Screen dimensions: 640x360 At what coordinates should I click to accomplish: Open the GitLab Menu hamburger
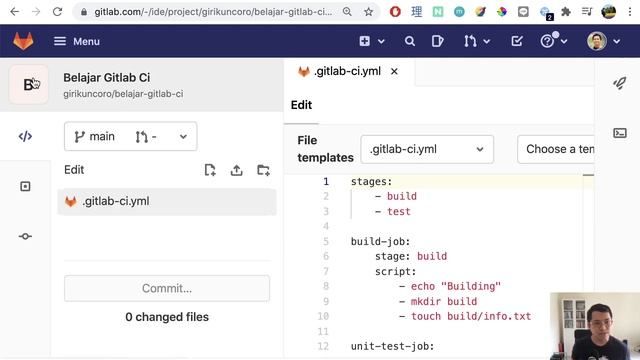coord(77,41)
